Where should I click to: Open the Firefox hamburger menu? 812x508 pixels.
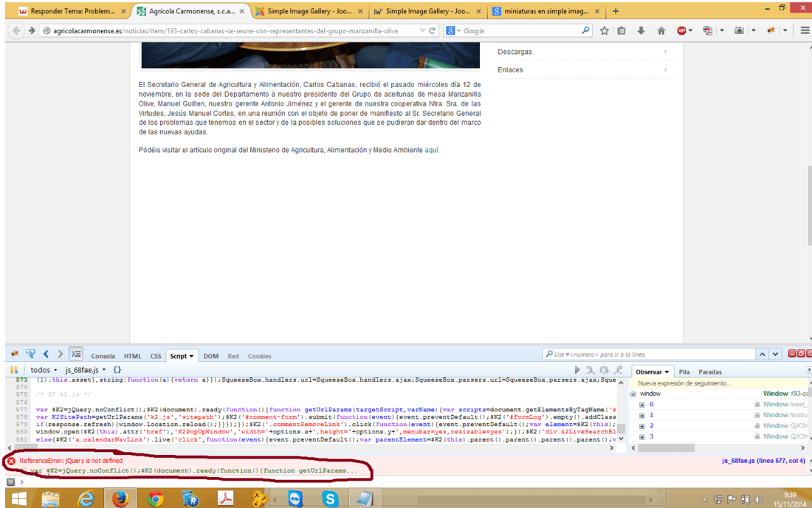[805, 30]
